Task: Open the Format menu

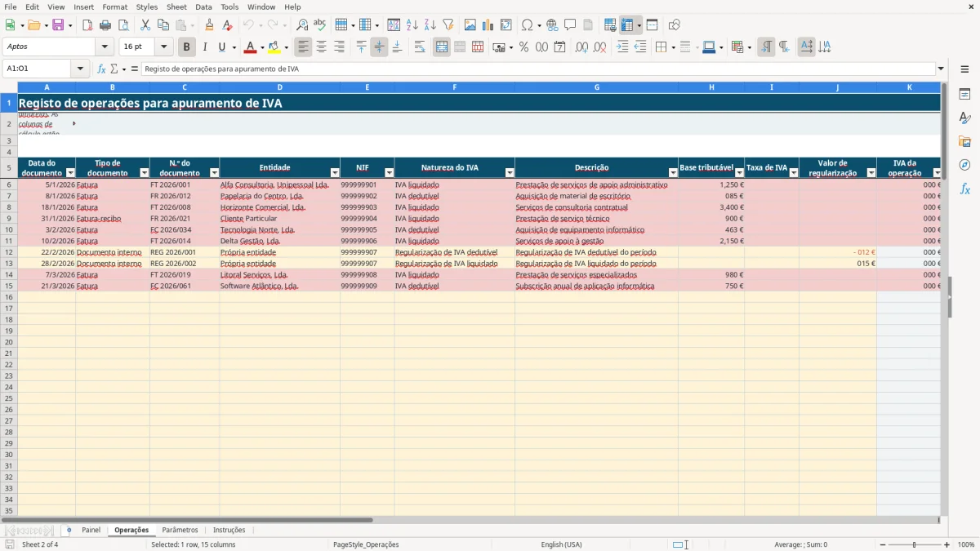Action: (x=114, y=7)
